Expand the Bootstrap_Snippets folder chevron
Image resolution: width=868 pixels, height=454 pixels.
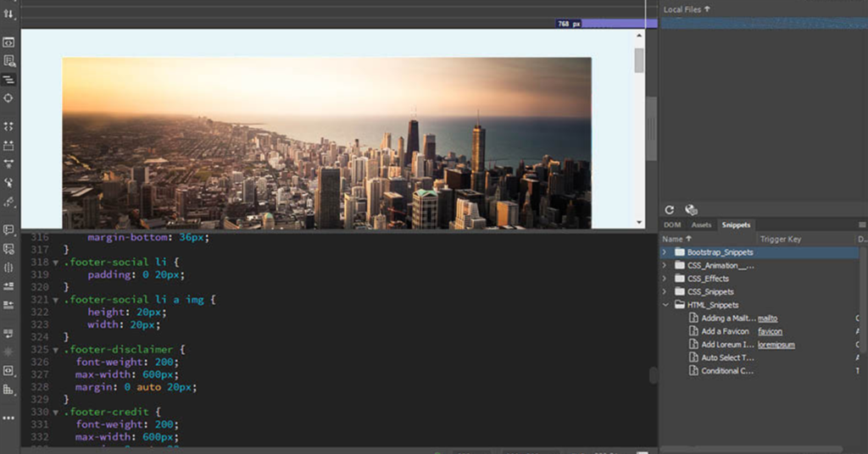[x=665, y=252]
